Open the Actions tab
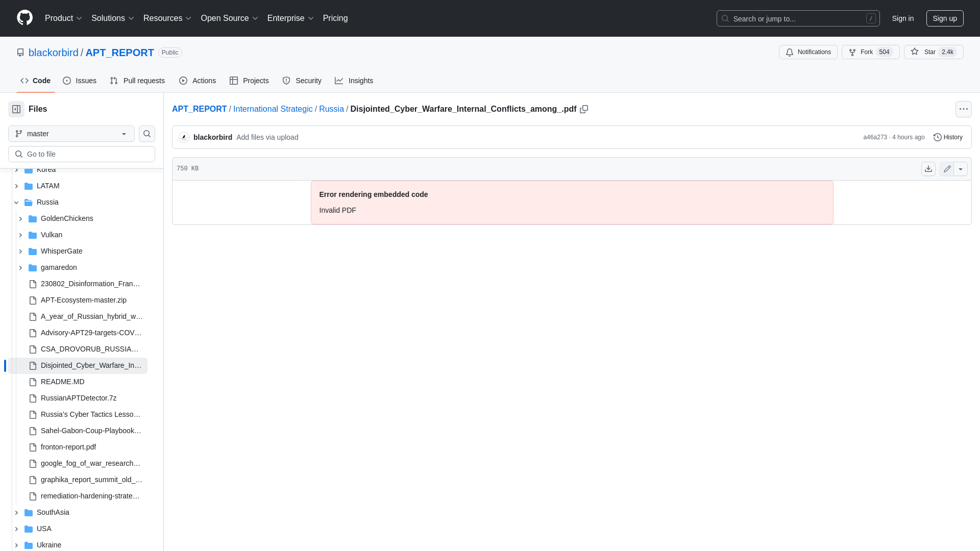 [198, 81]
